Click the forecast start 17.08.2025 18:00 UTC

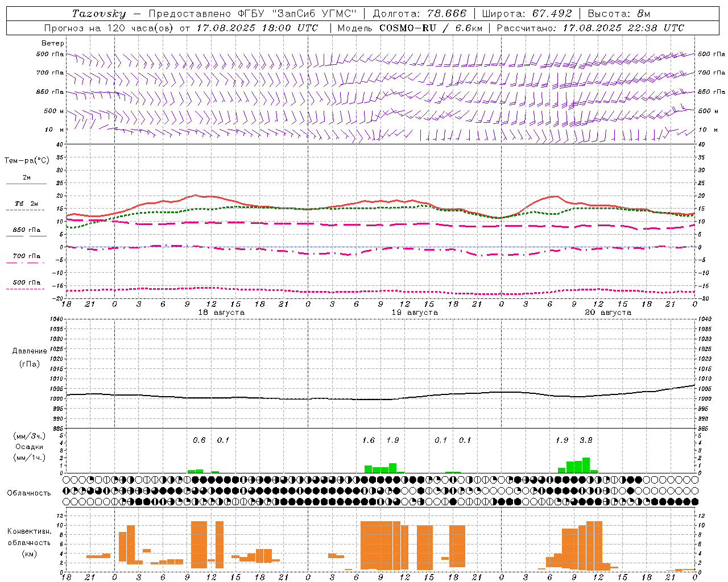(x=257, y=28)
